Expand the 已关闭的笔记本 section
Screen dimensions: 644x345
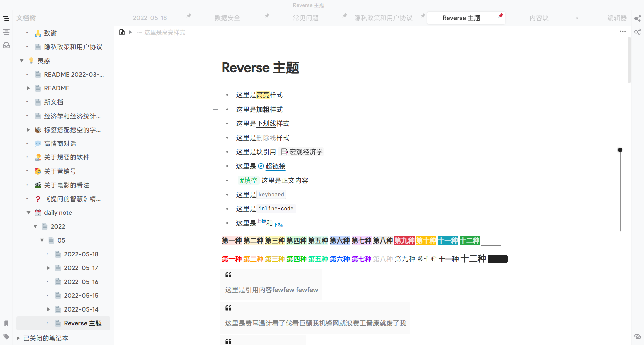point(18,338)
